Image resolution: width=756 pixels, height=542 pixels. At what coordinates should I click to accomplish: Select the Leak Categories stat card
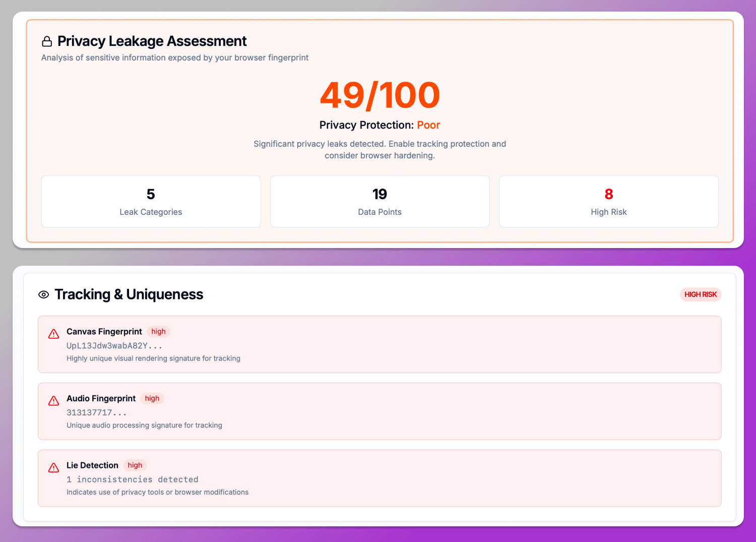[x=151, y=202]
